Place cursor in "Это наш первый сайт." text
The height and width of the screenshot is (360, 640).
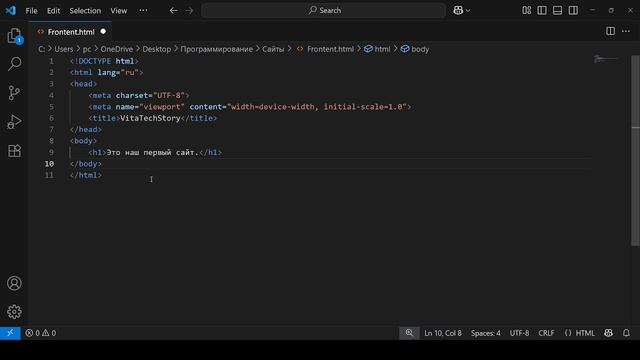(152, 152)
